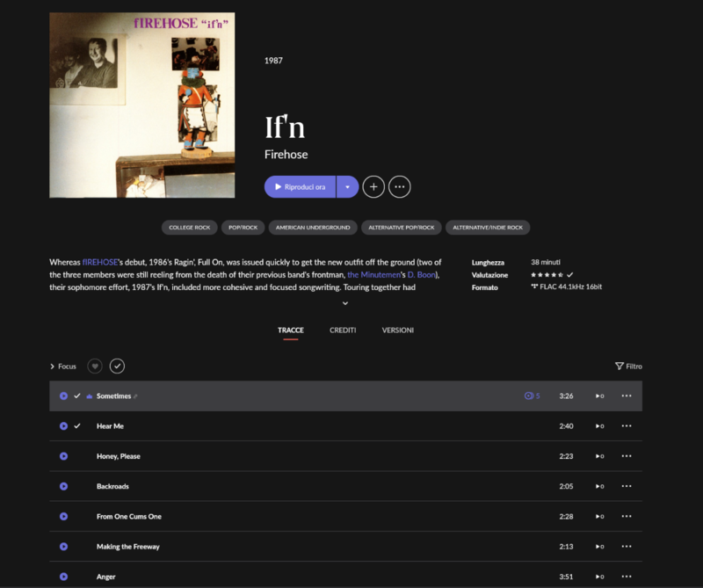Screen dimensions: 703x588
Task: Click the If'n album cover artwork
Action: 142,105
